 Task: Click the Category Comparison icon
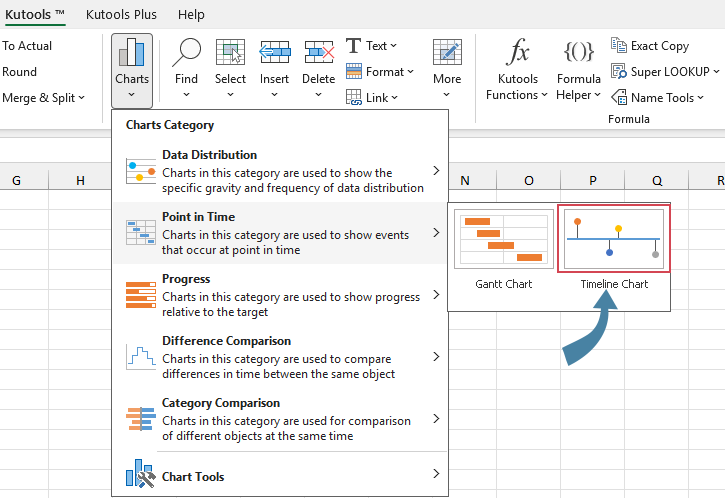(x=141, y=419)
